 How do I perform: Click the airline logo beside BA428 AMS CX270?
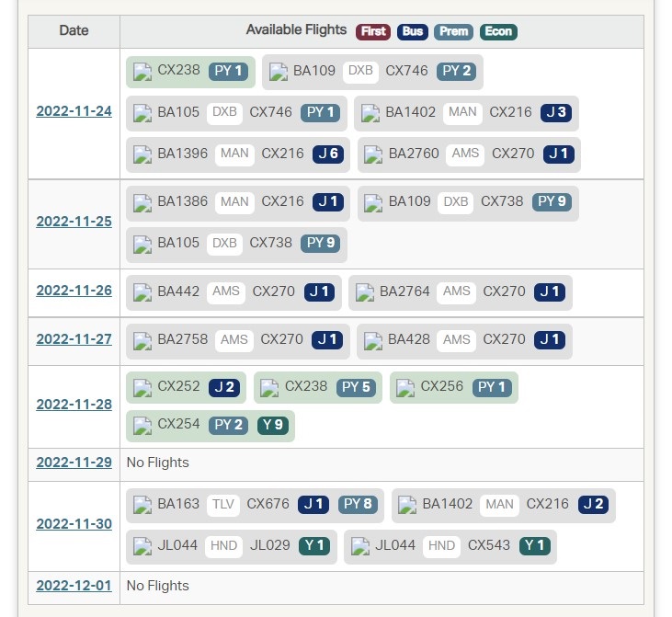pos(373,341)
